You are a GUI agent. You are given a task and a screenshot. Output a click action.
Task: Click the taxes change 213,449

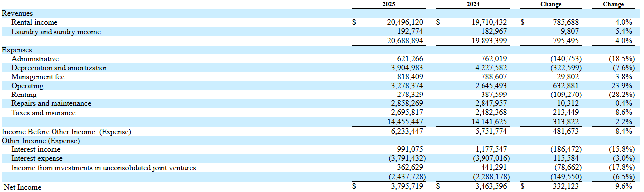[568, 113]
